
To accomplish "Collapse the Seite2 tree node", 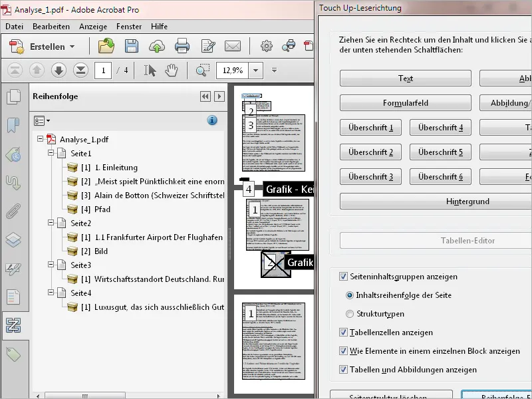I will [51, 223].
